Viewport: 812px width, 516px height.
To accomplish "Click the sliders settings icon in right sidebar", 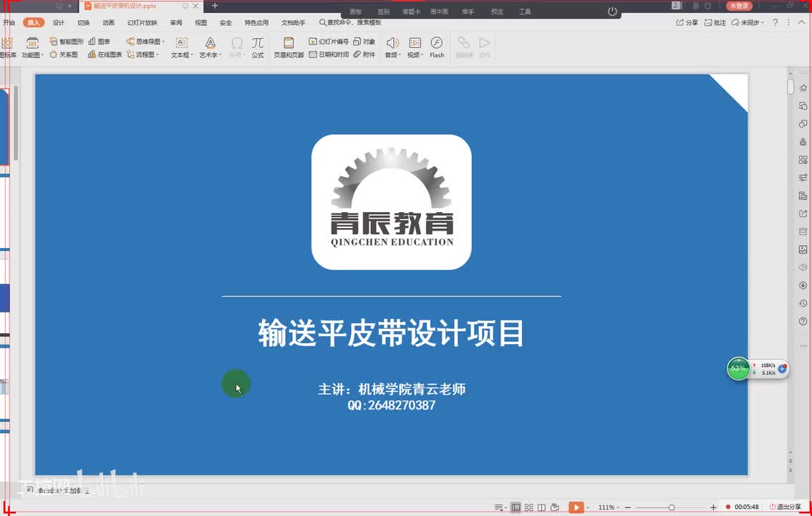I will click(803, 178).
